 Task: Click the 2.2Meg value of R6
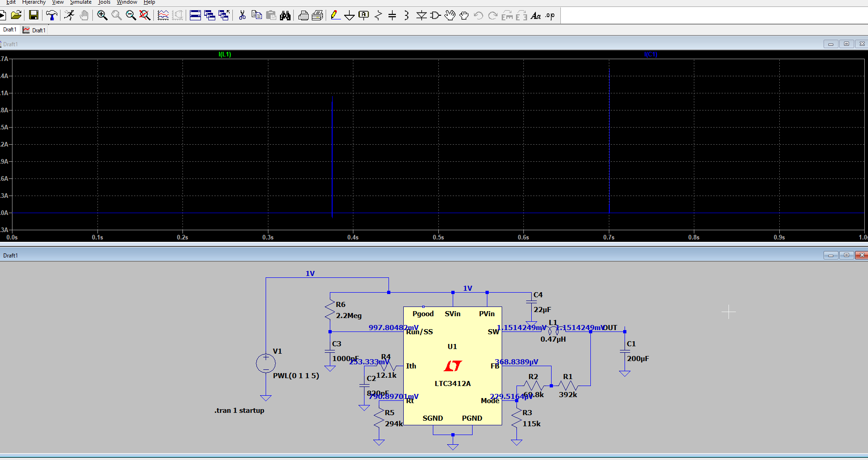coord(349,316)
